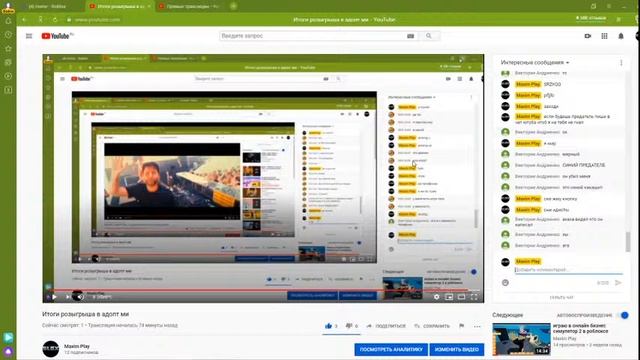
Task: Open the live chat options menu
Action: coord(621,62)
